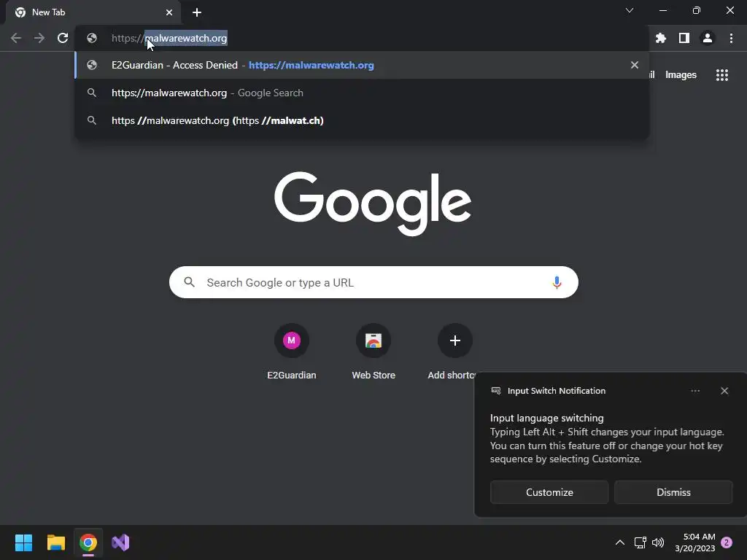The height and width of the screenshot is (560, 747).
Task: Click the Google logo
Action: point(373,204)
